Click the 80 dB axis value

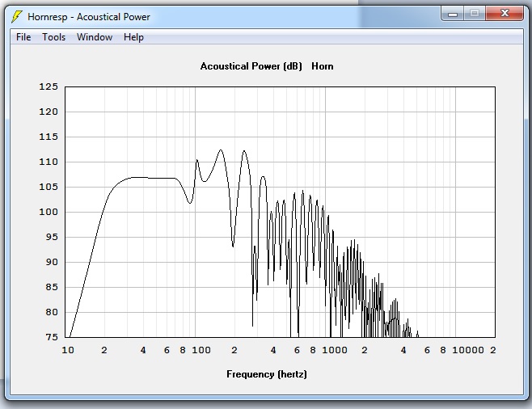click(52, 312)
